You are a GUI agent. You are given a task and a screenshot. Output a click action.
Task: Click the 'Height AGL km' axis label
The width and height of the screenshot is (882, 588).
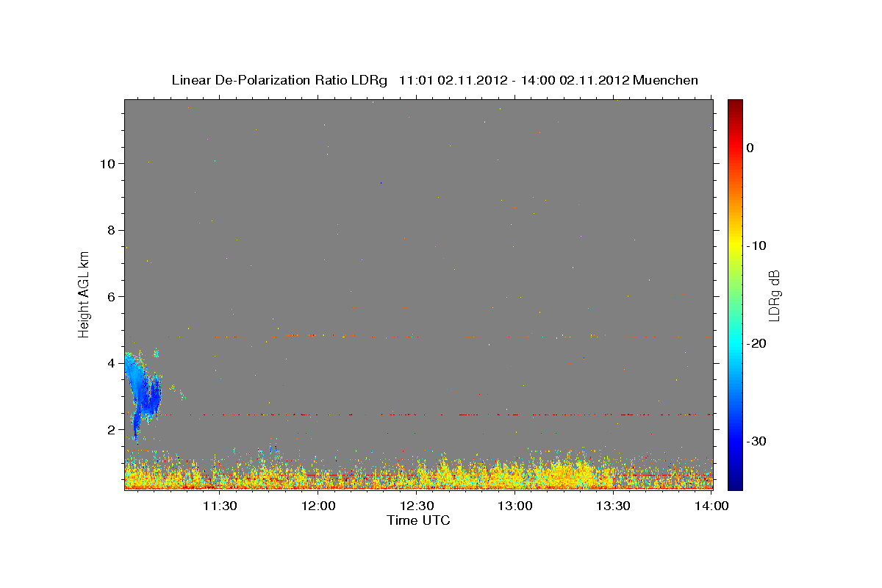point(85,294)
